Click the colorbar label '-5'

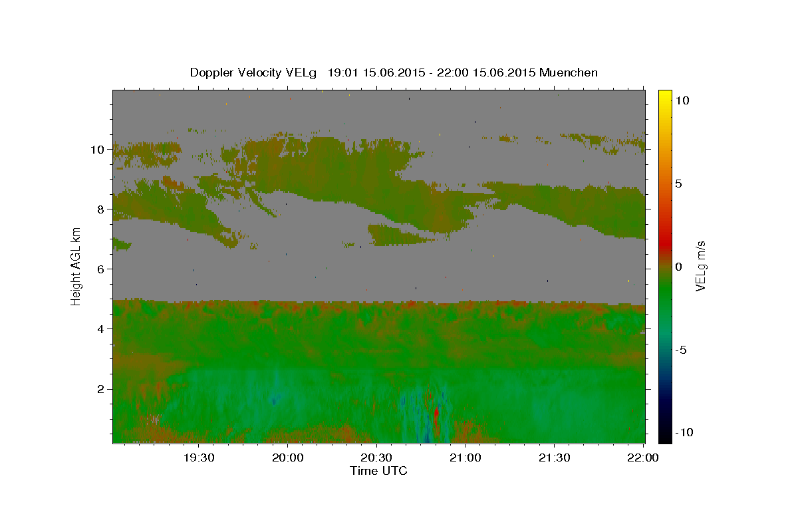pos(680,350)
